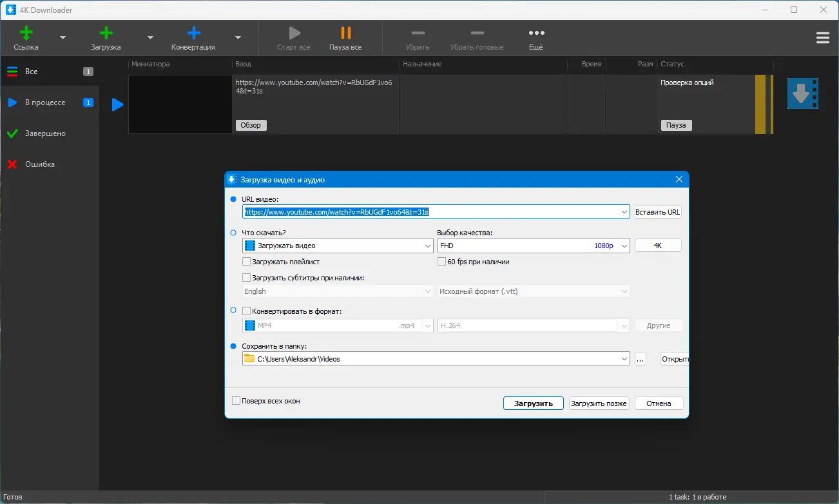Expand the dropdown arrow next to Ссылка

(x=63, y=38)
